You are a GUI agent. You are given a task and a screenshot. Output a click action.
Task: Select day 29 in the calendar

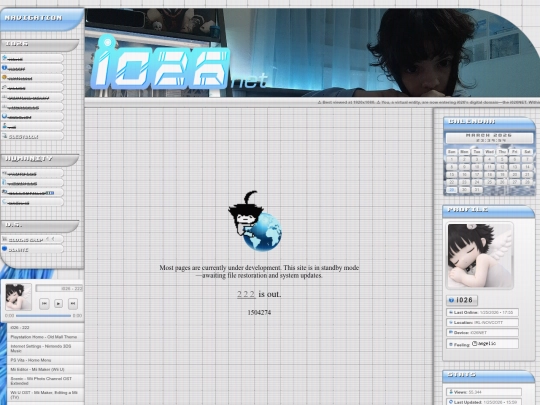point(451,190)
